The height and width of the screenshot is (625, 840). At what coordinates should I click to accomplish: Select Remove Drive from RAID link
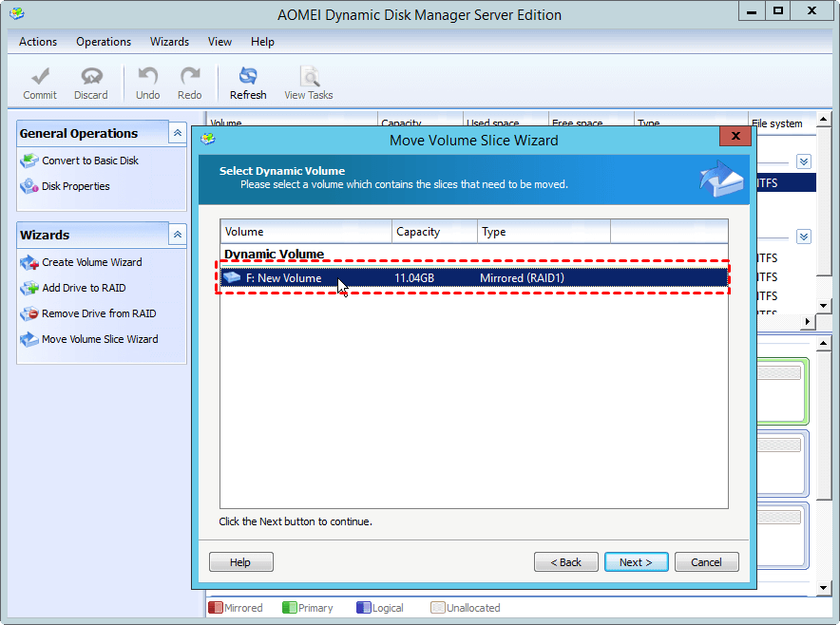(99, 313)
